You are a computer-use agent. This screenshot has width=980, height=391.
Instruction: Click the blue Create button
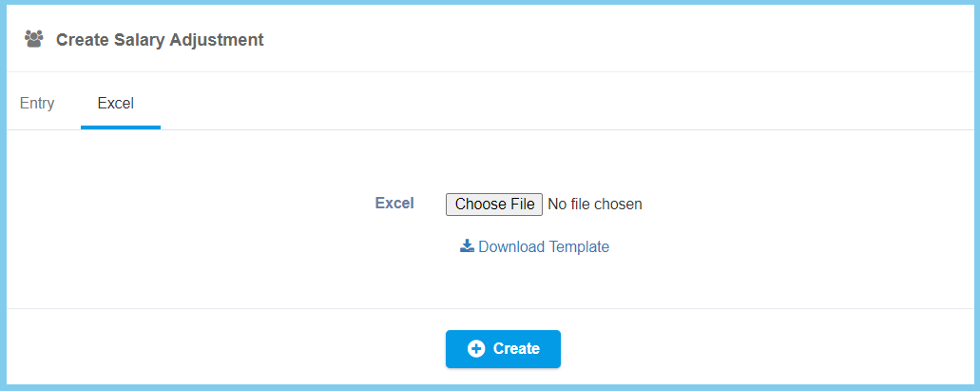(x=503, y=349)
